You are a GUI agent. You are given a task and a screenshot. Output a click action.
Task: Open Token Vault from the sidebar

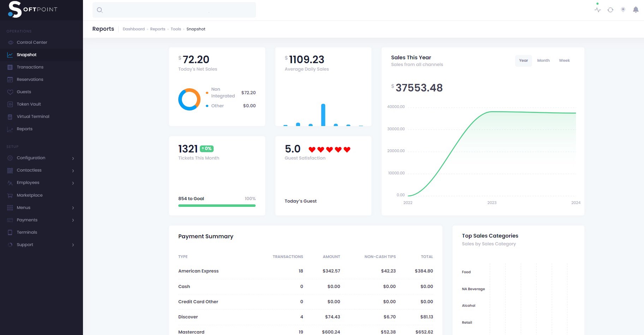click(29, 104)
